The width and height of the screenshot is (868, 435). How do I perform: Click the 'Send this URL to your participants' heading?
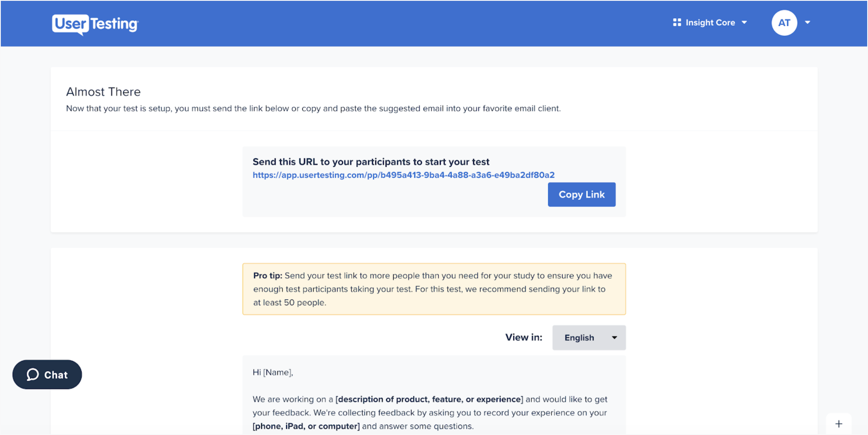coord(371,162)
